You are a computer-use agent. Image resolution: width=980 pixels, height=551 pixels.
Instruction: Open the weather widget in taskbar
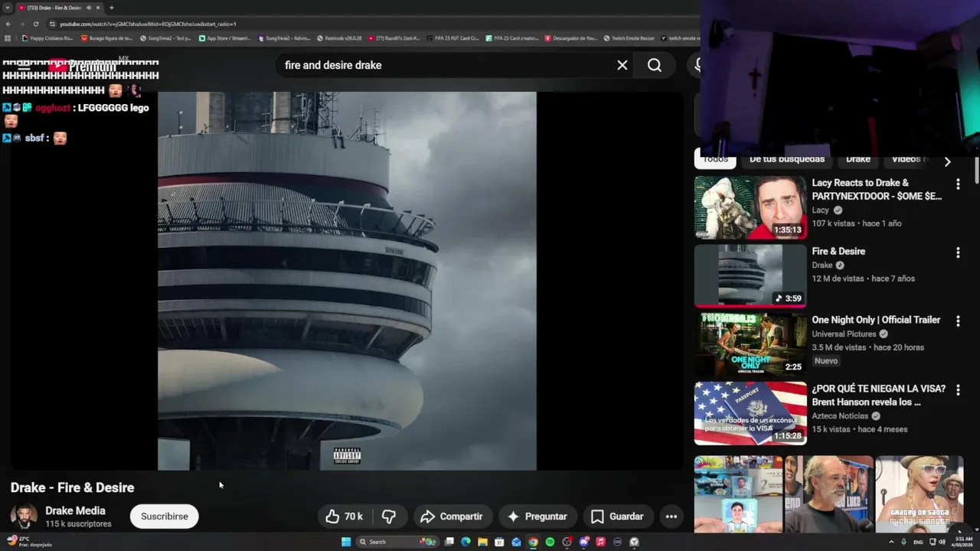coord(29,542)
